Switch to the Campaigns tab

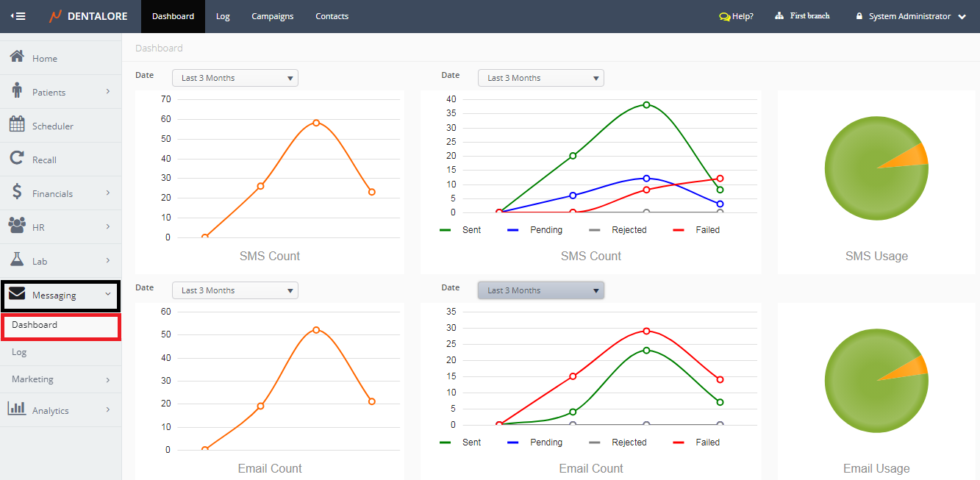tap(272, 16)
